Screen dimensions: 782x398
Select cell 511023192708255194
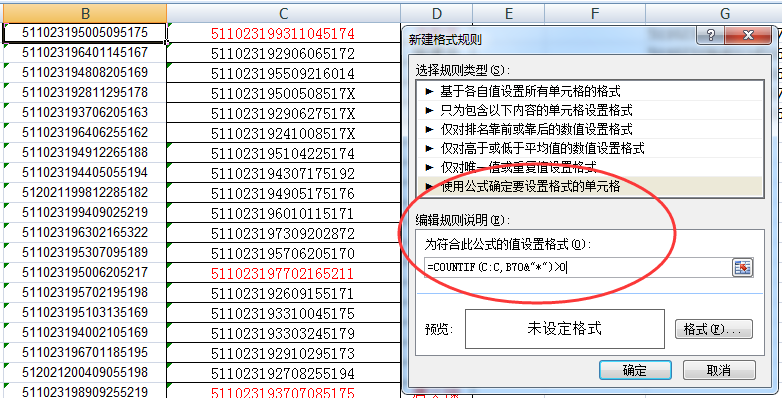click(x=283, y=373)
